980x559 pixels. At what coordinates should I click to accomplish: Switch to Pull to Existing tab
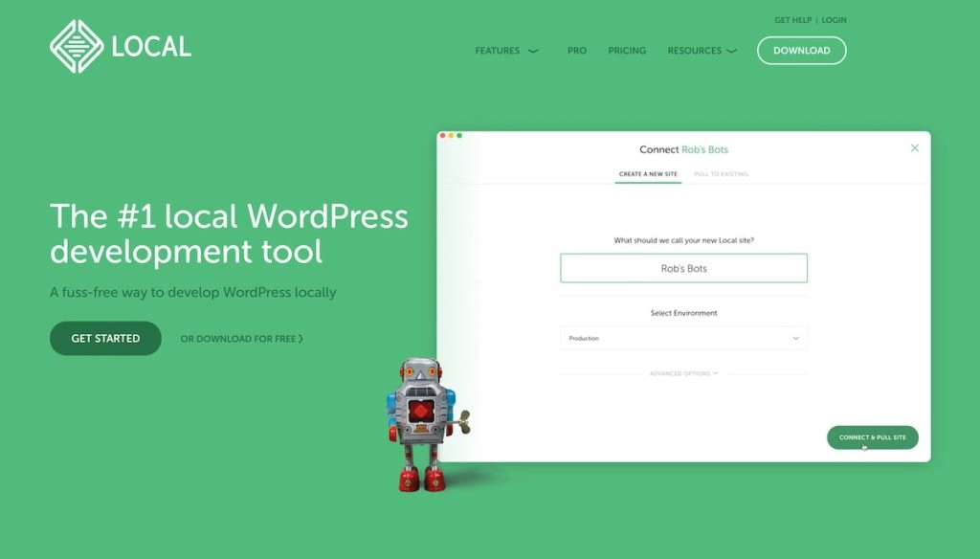(x=722, y=174)
